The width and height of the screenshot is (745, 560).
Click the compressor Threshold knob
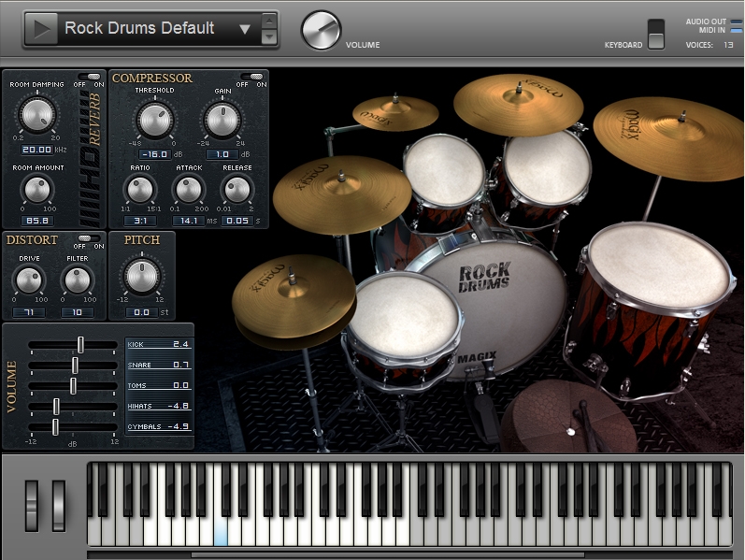point(155,120)
